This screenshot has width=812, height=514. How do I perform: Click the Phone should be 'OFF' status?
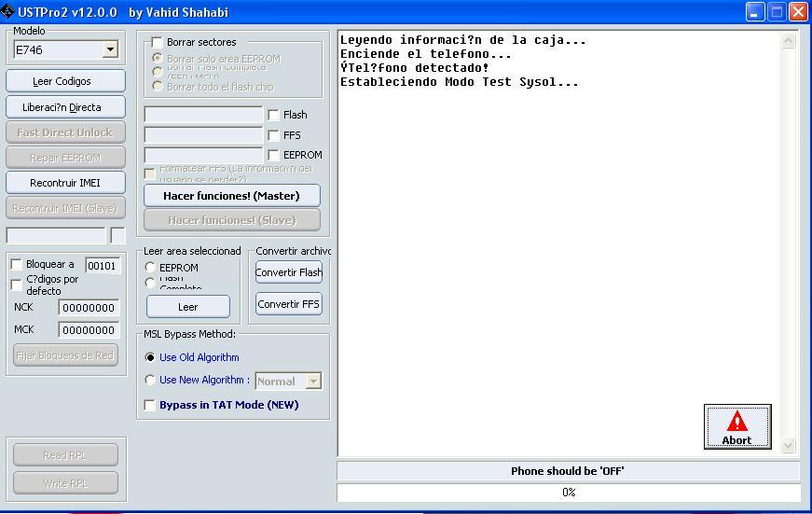[569, 471]
